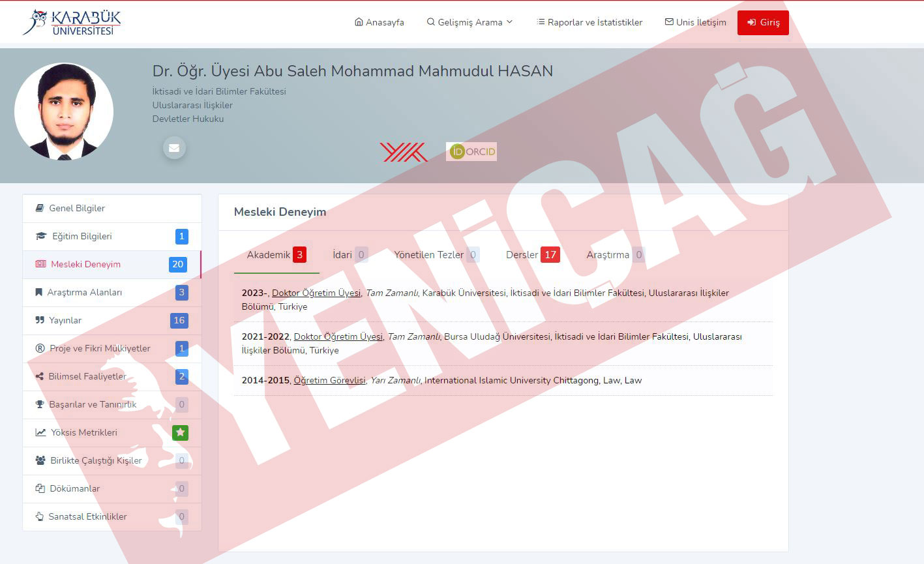Open Başarılar ve Tanınırlık section
This screenshot has width=924, height=564.
click(x=112, y=404)
